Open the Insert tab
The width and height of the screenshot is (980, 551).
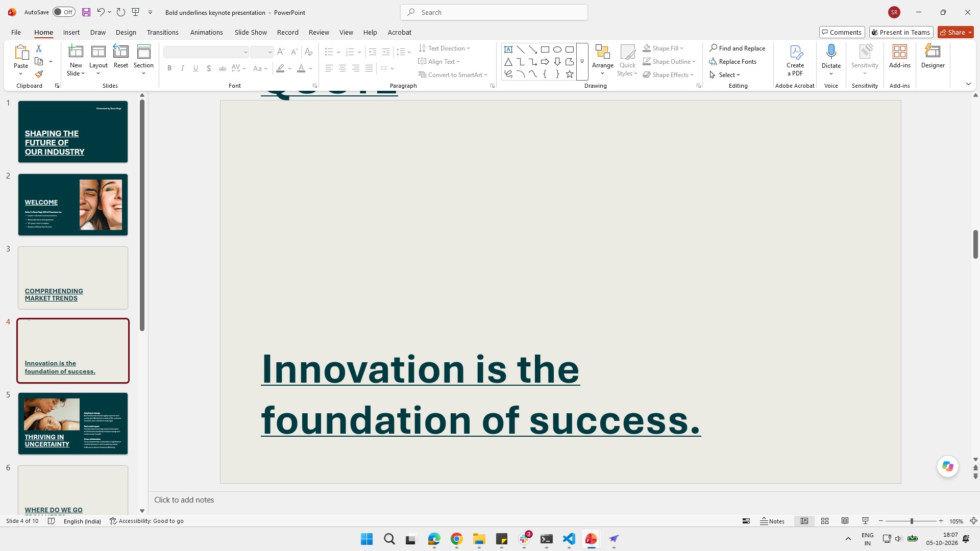coord(71,32)
